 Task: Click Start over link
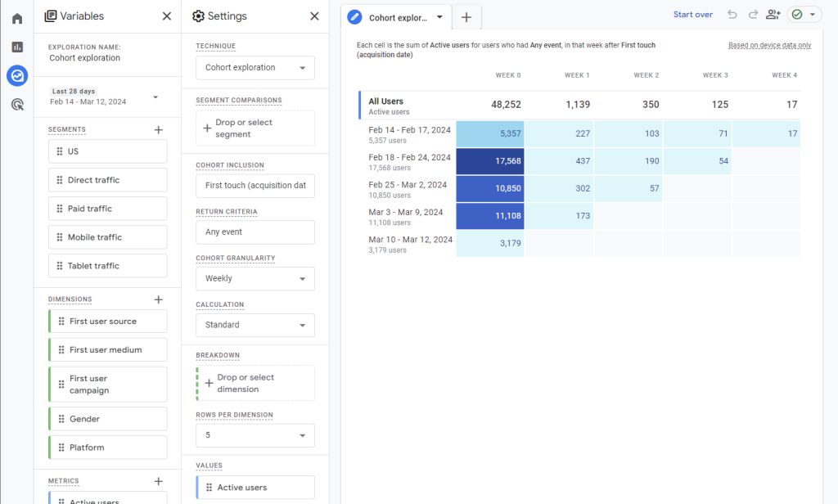(692, 15)
